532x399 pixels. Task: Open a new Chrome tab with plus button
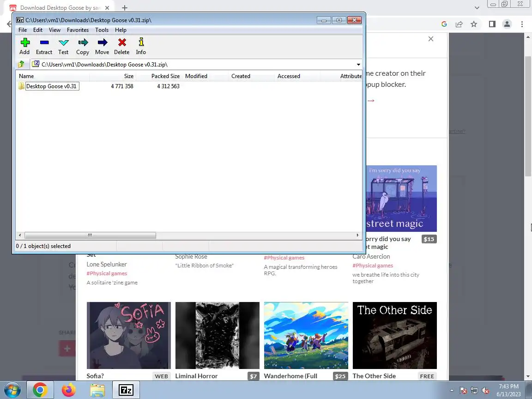[125, 7]
